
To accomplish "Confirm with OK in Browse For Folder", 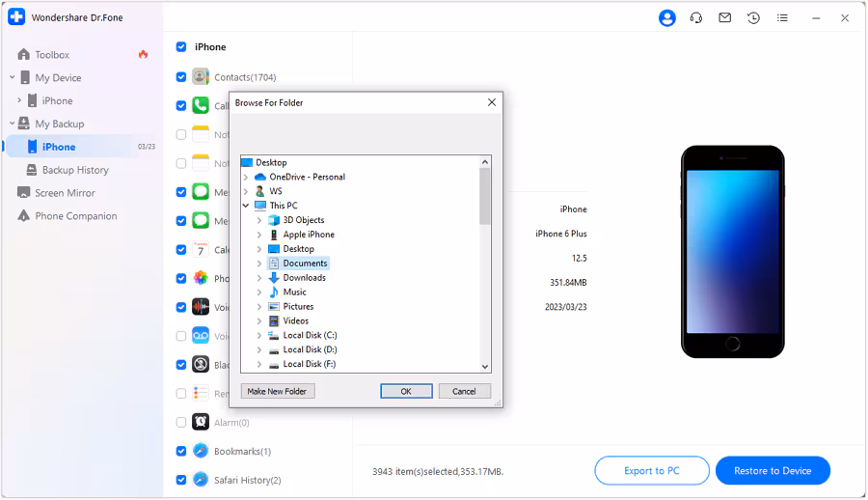I will click(406, 391).
